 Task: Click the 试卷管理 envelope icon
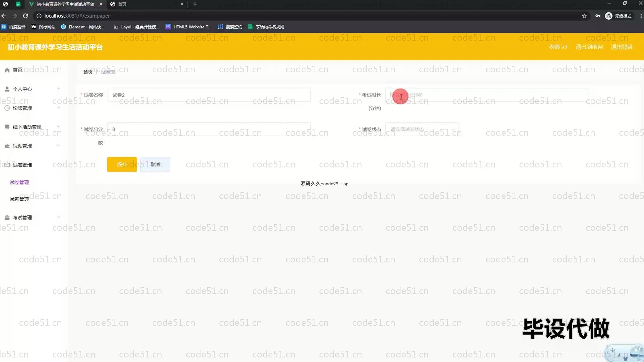[x=7, y=165]
